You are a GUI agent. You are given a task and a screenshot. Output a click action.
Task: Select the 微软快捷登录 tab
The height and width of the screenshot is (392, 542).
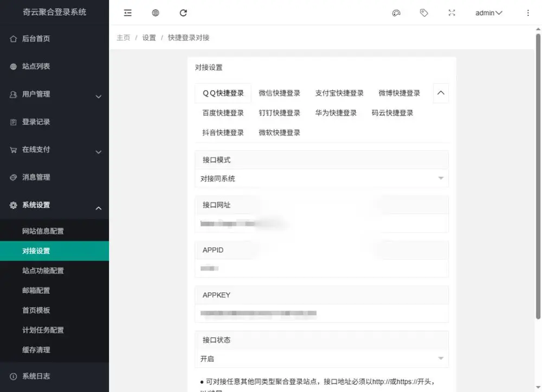[x=279, y=132]
